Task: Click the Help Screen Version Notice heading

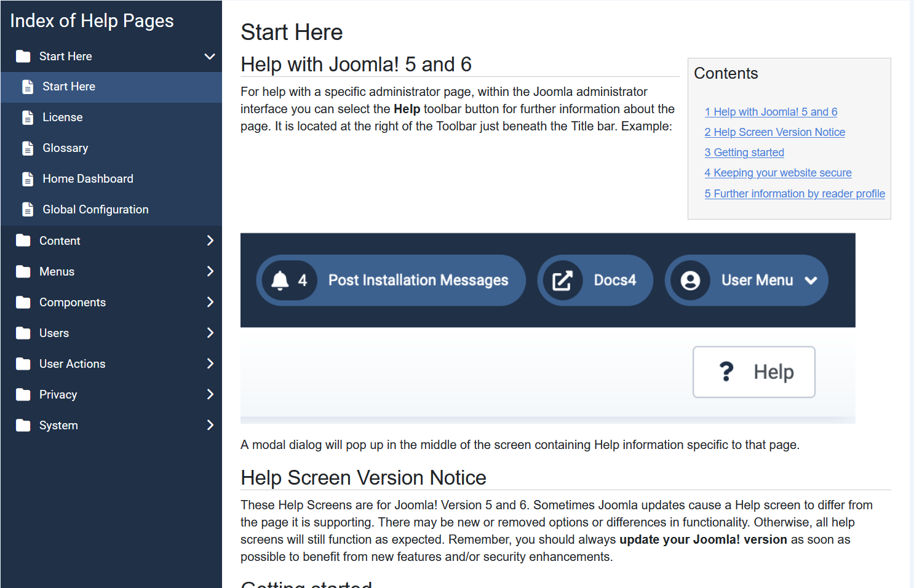Action: 363,478
